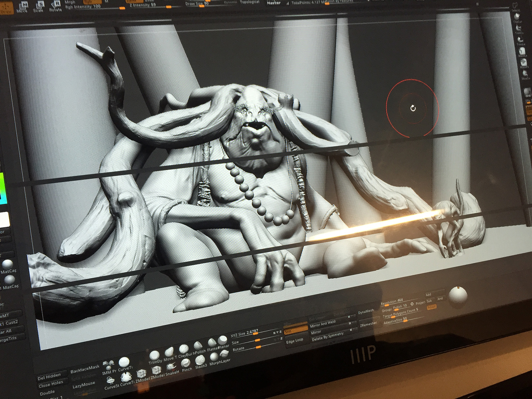
Task: Select the Morph brush
Action: click(214, 360)
